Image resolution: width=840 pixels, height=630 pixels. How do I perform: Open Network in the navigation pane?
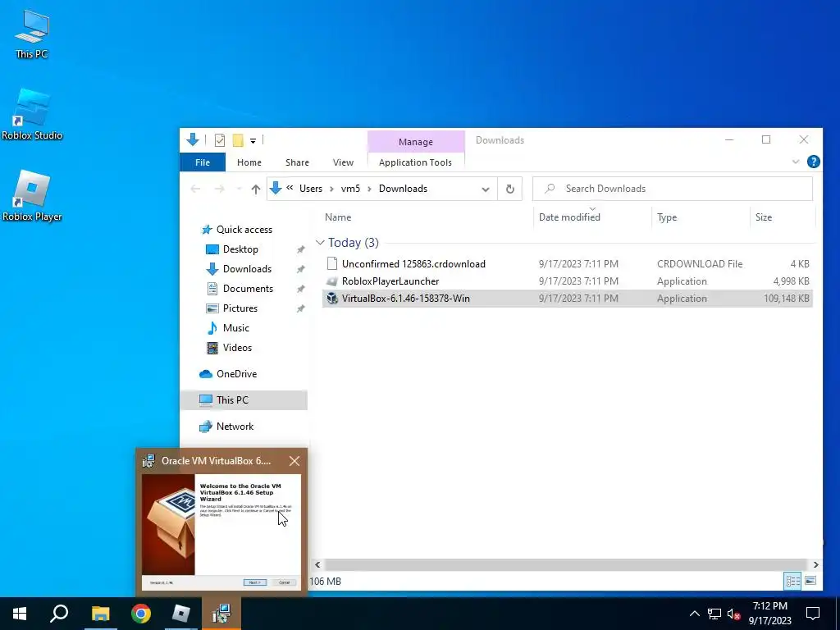coord(235,427)
